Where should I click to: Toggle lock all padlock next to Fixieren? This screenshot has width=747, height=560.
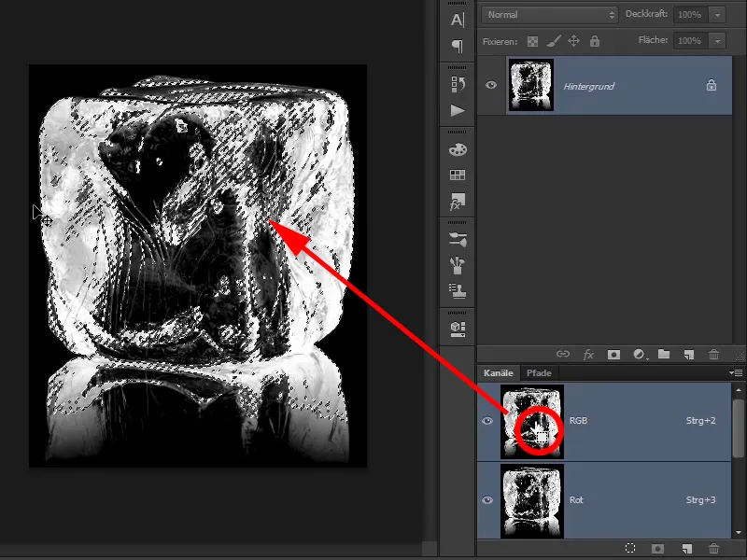click(x=595, y=41)
